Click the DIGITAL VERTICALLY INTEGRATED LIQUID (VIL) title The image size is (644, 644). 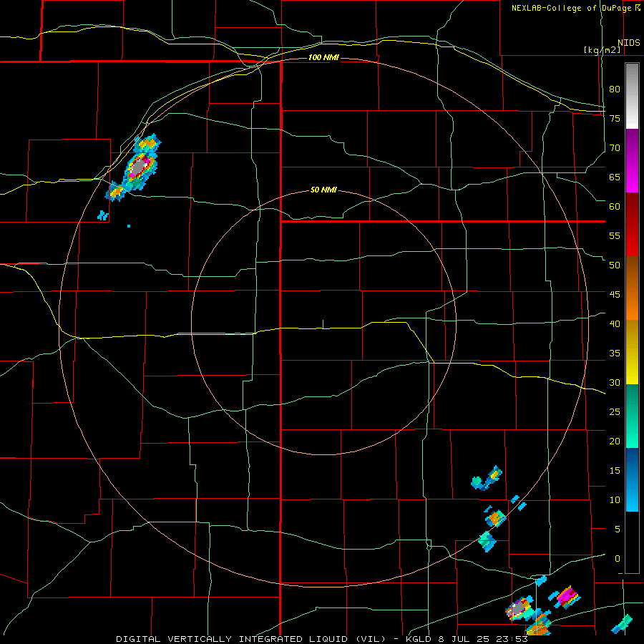point(250,639)
